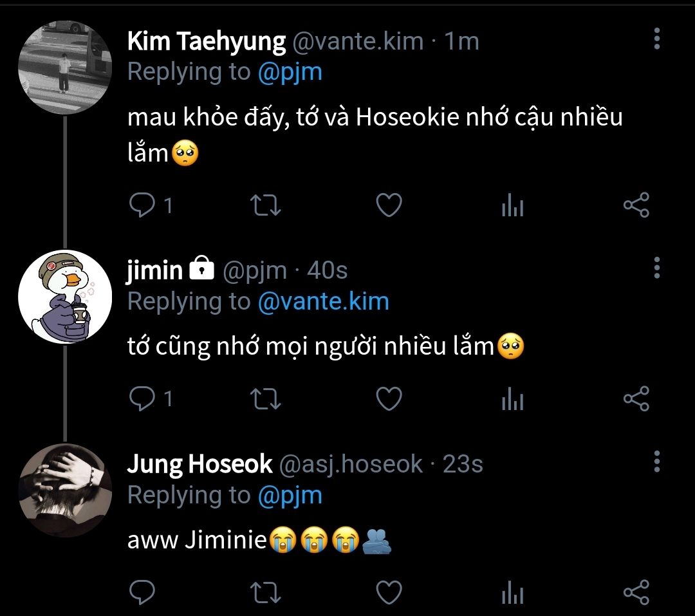Image resolution: width=695 pixels, height=616 pixels.
Task: Reply to Jung Hoseok's tweet
Action: [140, 592]
